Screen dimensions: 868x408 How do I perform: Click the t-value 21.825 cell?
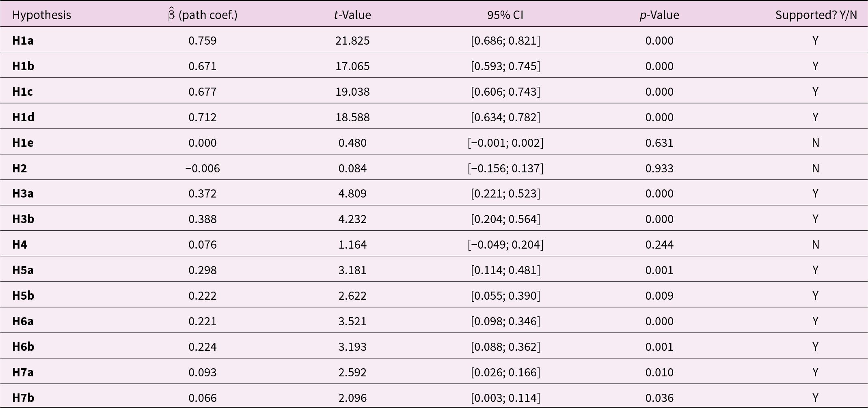352,41
